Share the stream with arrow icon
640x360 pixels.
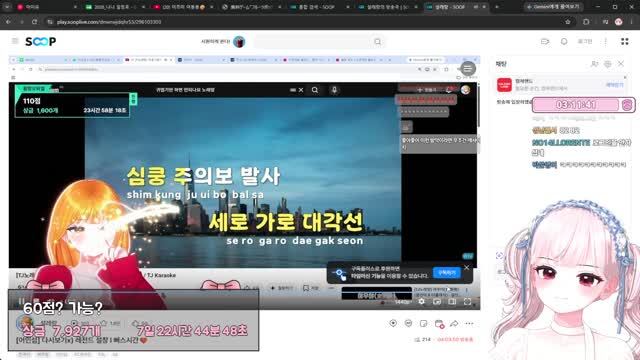[454, 324]
